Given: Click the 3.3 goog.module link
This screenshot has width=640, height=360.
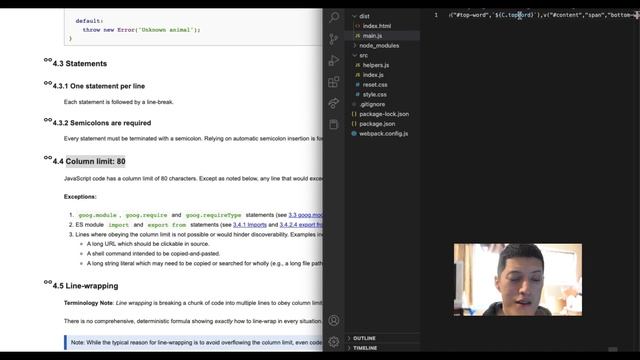Looking at the screenshot, I should [x=305, y=215].
